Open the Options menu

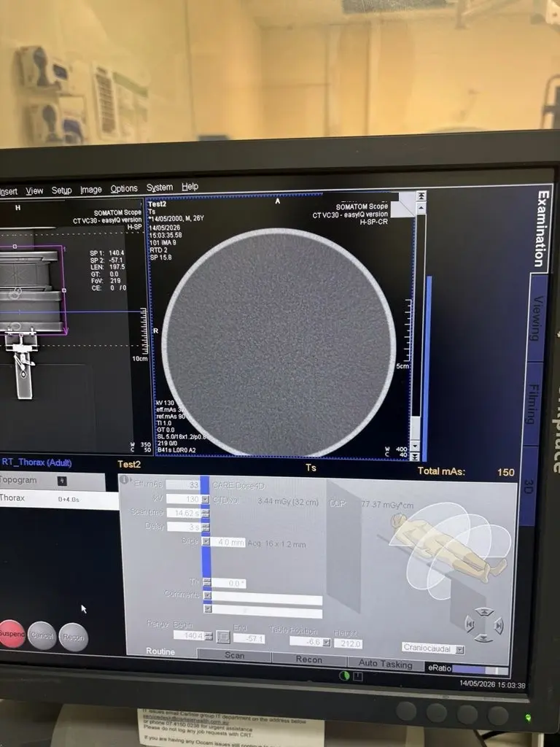124,189
